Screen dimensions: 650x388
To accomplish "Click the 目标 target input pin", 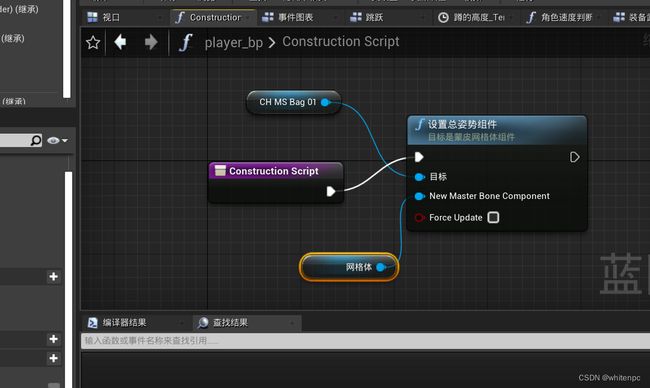I will [x=420, y=177].
